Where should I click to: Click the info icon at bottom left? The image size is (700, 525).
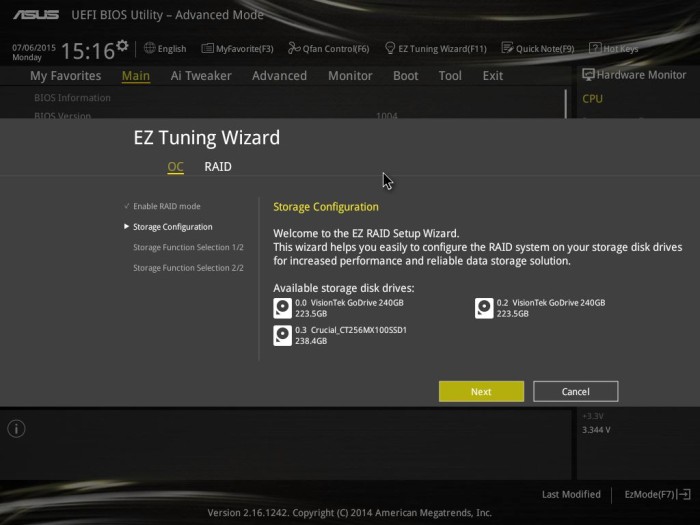16,429
